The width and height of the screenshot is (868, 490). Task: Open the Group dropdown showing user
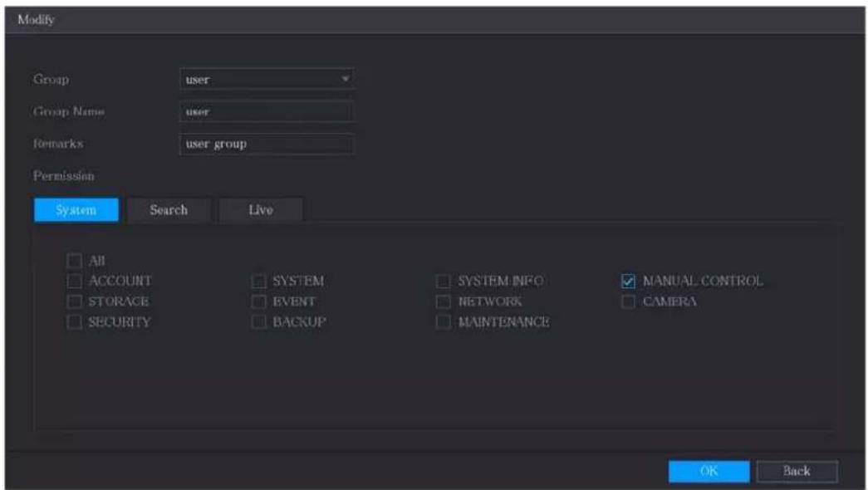click(x=267, y=79)
